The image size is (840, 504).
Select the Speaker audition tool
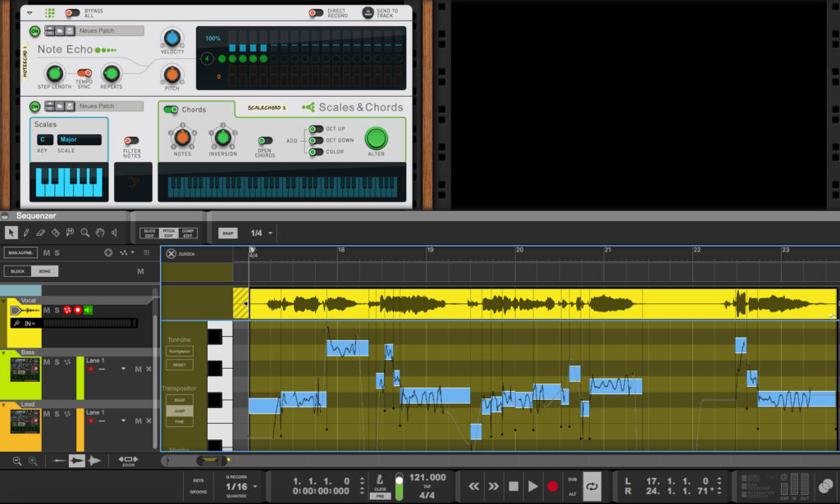113,233
